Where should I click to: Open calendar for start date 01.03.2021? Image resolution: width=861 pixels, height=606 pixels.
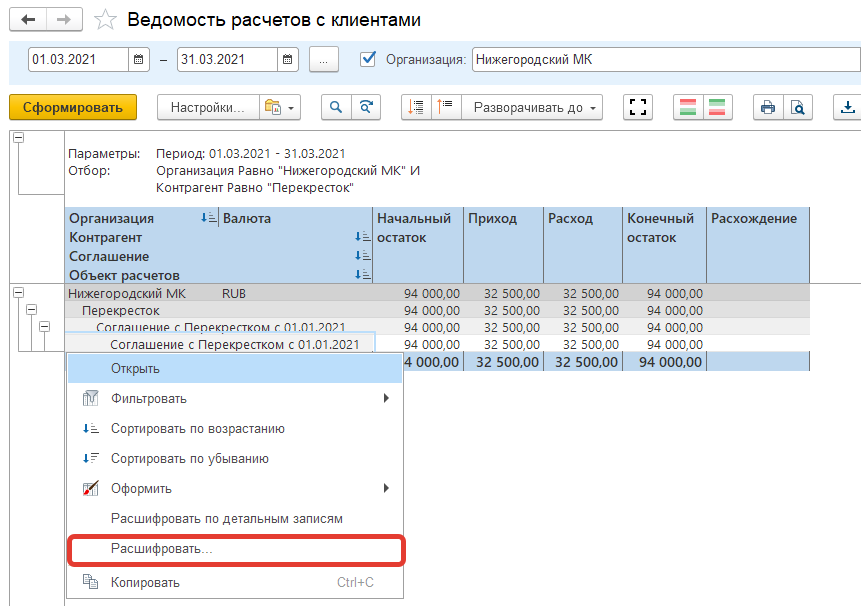point(139,60)
